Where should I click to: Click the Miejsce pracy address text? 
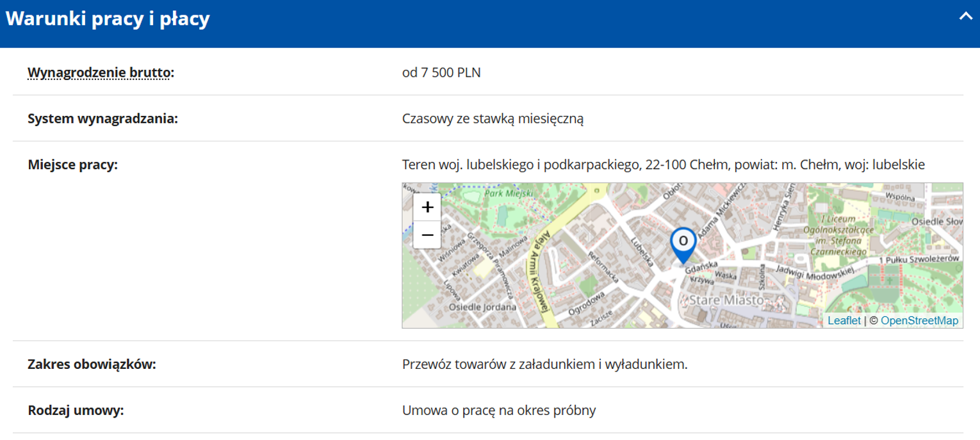click(663, 165)
